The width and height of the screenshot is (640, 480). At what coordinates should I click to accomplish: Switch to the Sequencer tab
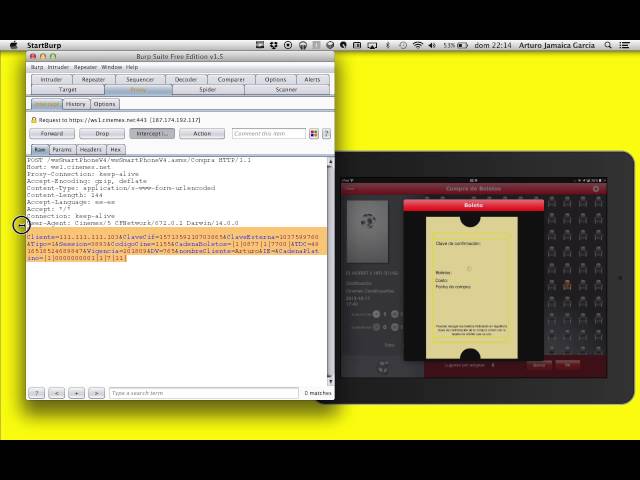click(140, 80)
